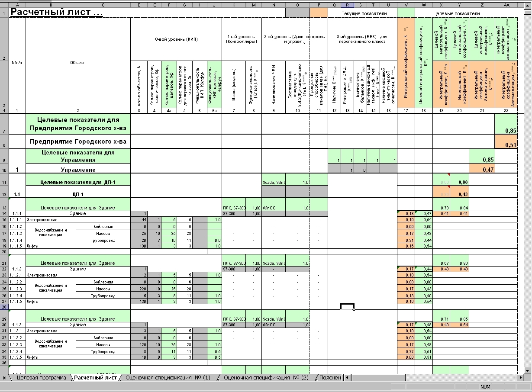Click the '№п/п' heading cell
Screen dimensions: 532x392
17,62
